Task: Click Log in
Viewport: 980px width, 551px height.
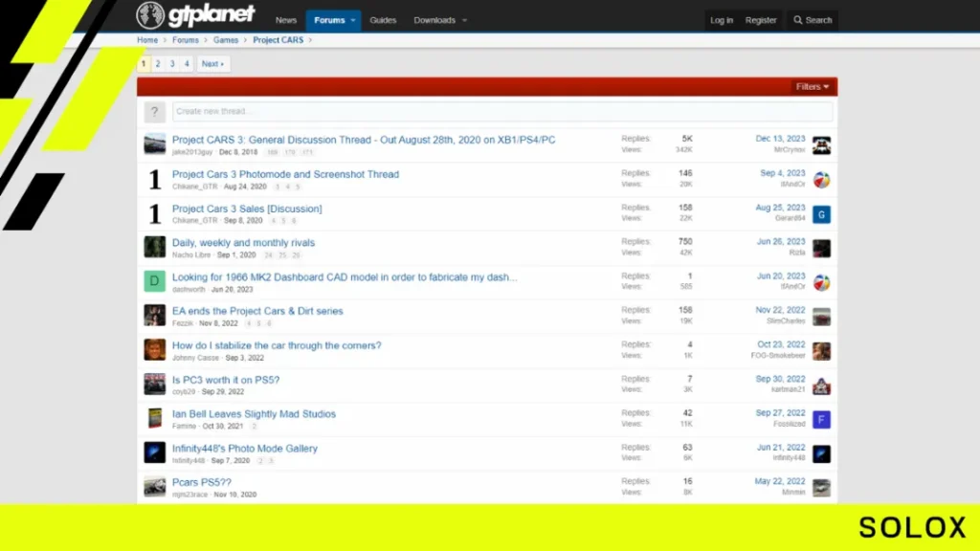Action: pos(722,20)
